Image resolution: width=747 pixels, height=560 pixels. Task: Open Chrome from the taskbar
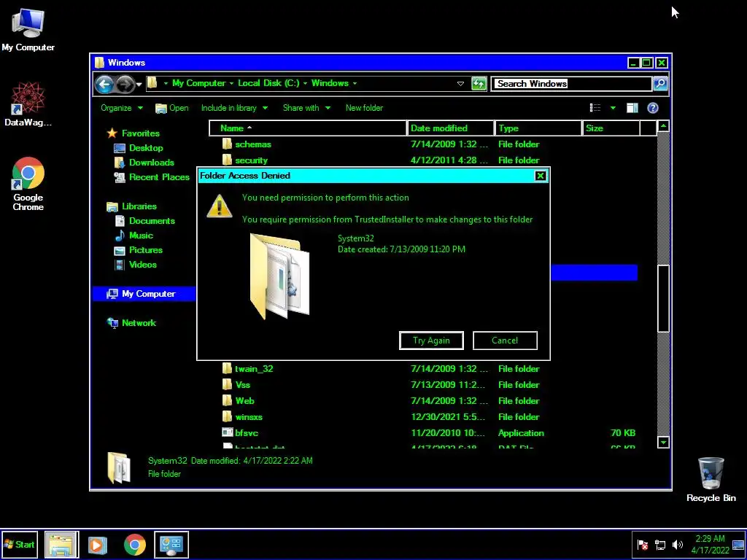tap(135, 545)
